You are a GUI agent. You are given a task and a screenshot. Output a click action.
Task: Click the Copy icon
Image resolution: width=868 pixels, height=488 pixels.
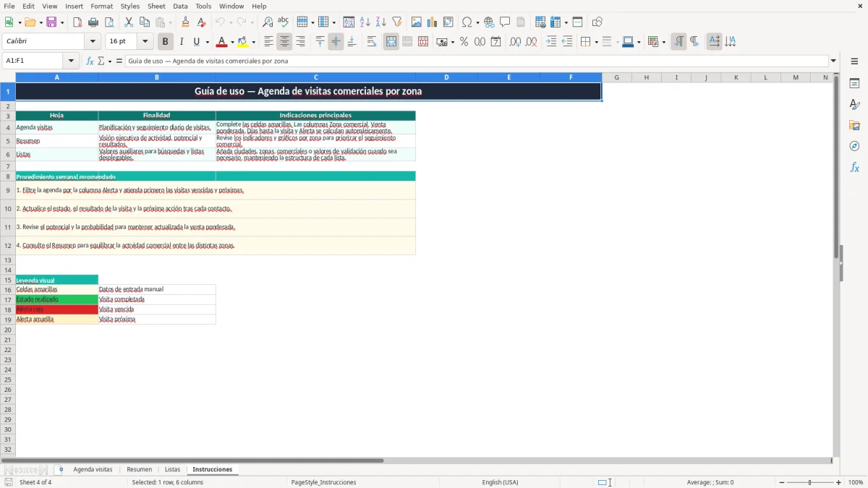click(145, 22)
